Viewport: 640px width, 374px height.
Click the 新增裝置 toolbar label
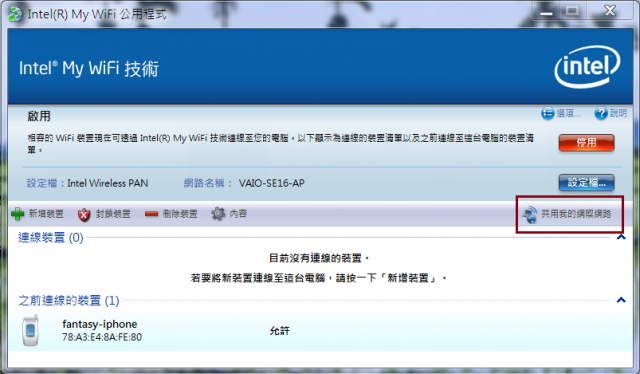(x=46, y=214)
